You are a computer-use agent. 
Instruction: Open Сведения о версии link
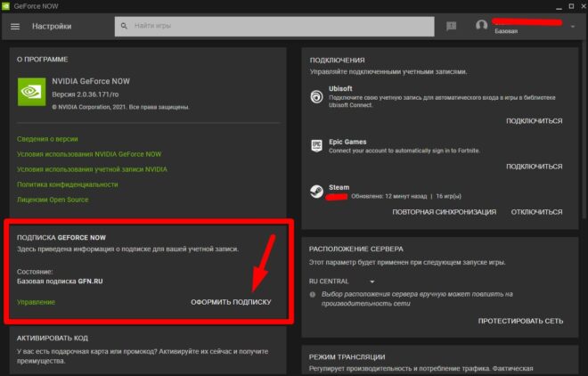(47, 139)
